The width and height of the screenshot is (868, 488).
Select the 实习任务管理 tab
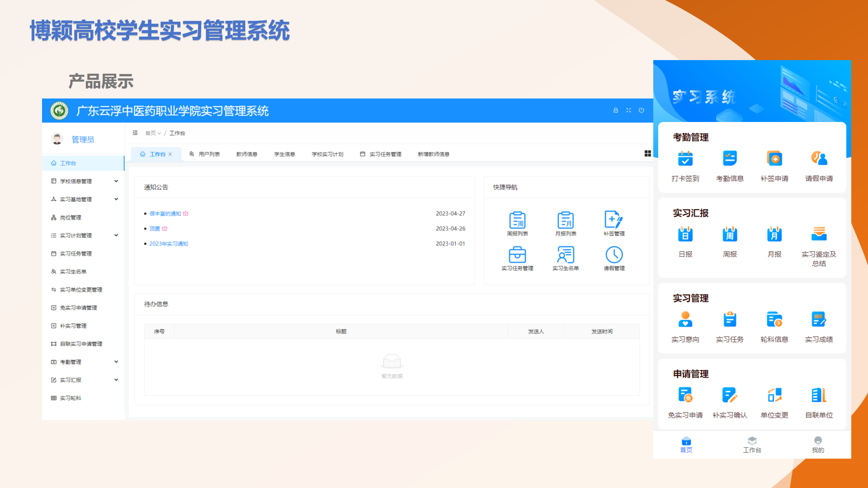coord(385,154)
